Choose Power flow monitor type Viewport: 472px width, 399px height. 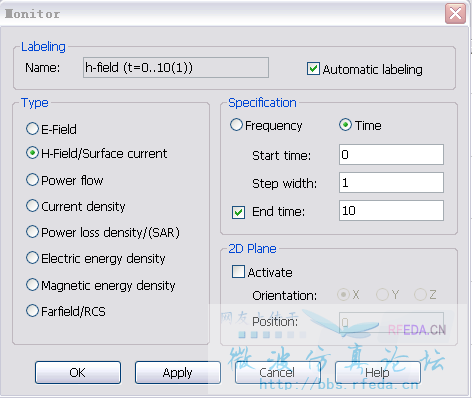[32, 180]
